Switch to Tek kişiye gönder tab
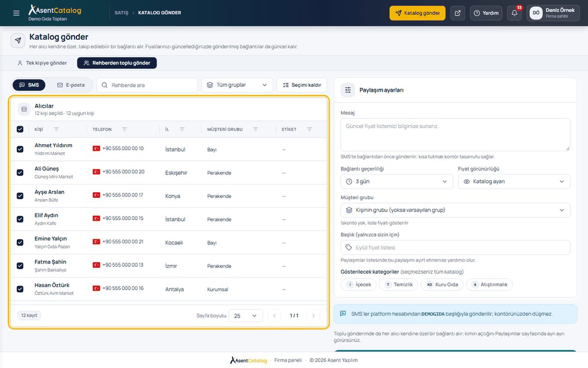The height and width of the screenshot is (368, 588). tap(42, 63)
